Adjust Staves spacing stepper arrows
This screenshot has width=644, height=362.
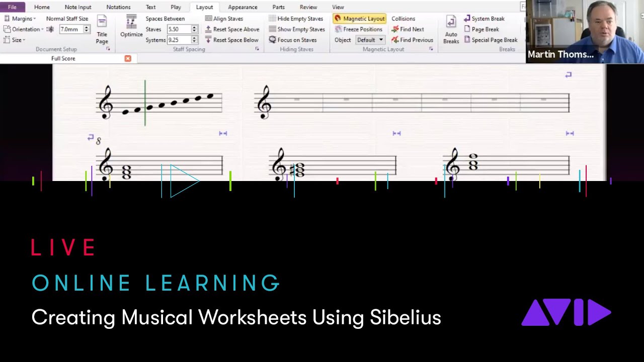click(194, 29)
